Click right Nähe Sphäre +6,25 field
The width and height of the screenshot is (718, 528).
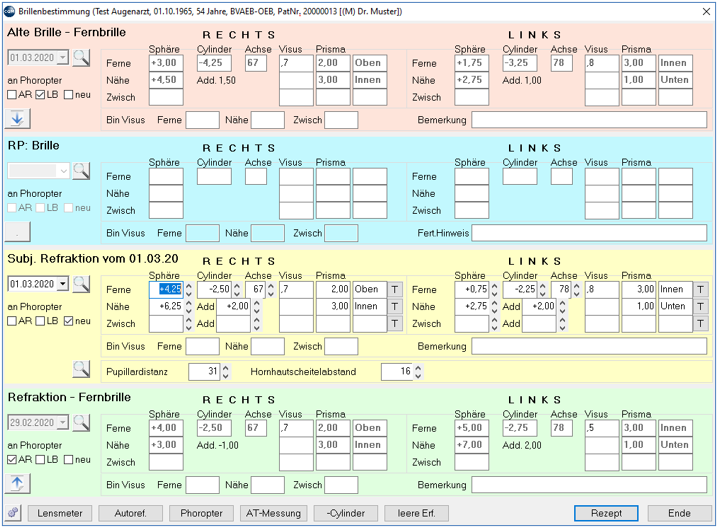(166, 306)
